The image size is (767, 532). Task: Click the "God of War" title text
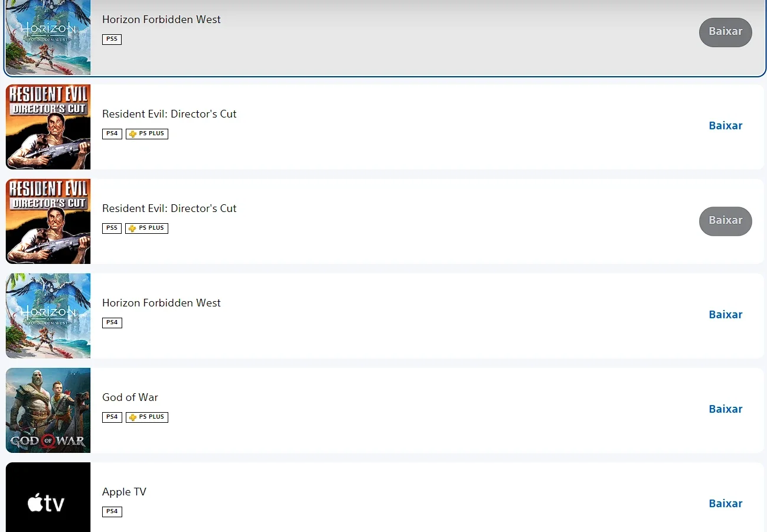(x=130, y=397)
